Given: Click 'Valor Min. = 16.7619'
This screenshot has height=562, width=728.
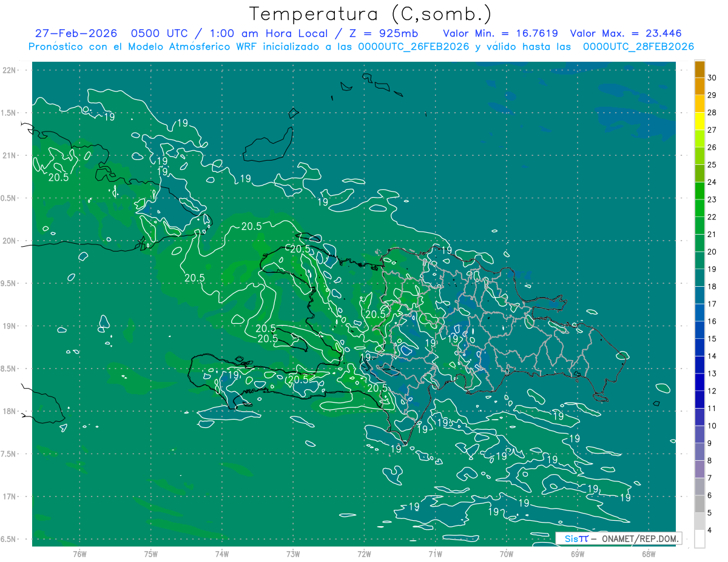Looking at the screenshot, I should coord(500,33).
